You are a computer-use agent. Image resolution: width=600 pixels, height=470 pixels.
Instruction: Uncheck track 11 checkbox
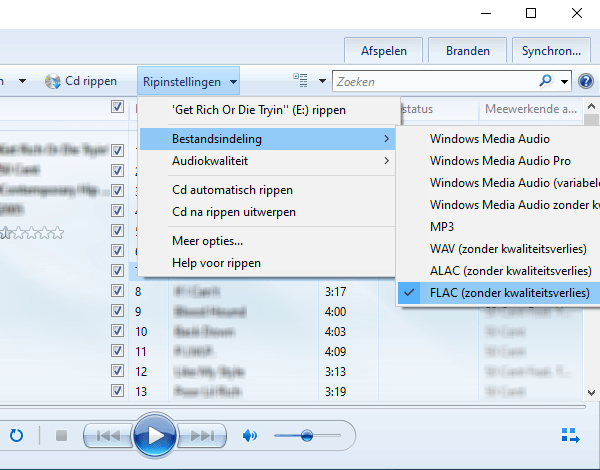click(118, 352)
